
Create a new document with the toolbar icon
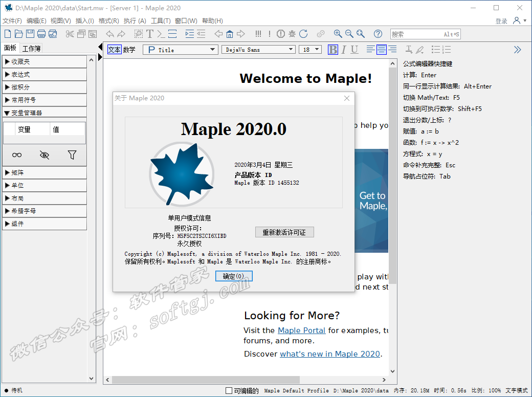(x=8, y=34)
